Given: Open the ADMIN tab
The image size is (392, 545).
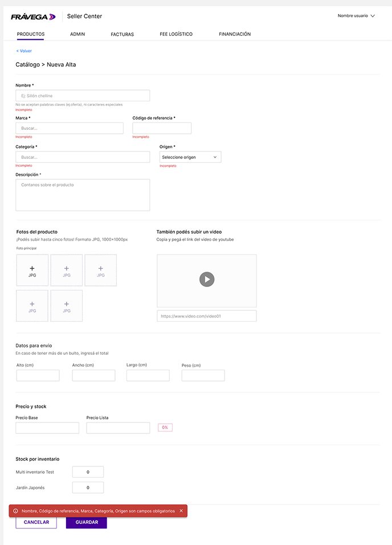Looking at the screenshot, I should point(77,34).
